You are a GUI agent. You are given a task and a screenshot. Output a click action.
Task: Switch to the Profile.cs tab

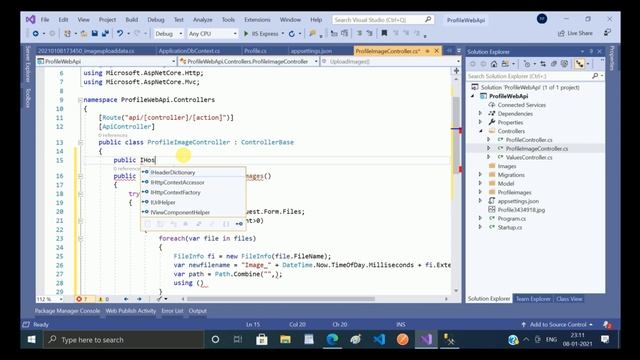pos(255,51)
